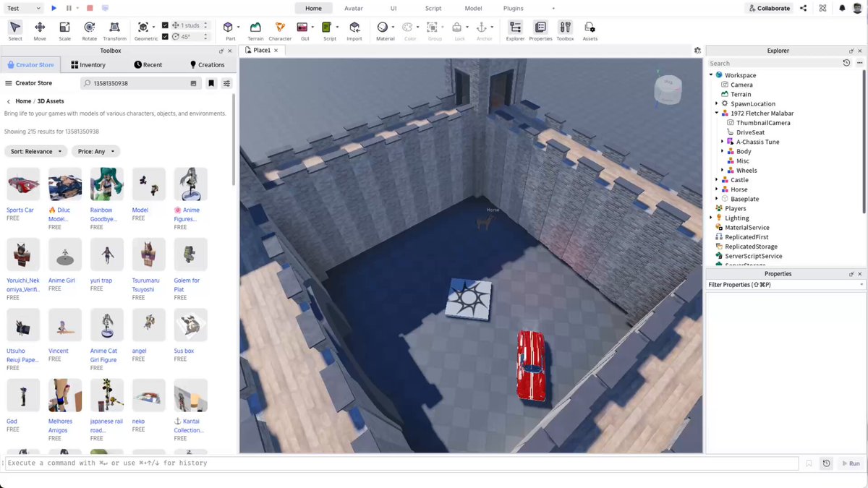Open the Sort: Relevance dropdown
Viewport: 868px width, 488px height.
36,152
